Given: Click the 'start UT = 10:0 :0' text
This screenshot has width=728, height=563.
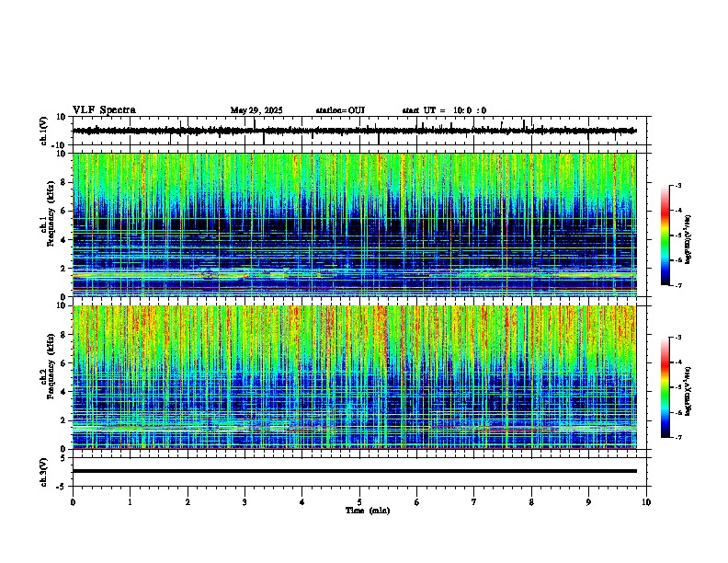Looking at the screenshot, I should tap(444, 110).
